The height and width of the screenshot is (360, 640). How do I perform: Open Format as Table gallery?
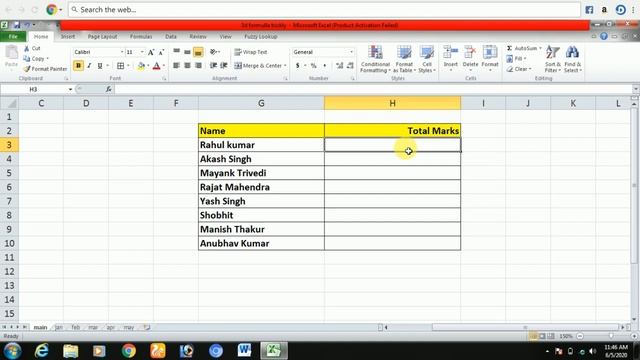(404, 59)
